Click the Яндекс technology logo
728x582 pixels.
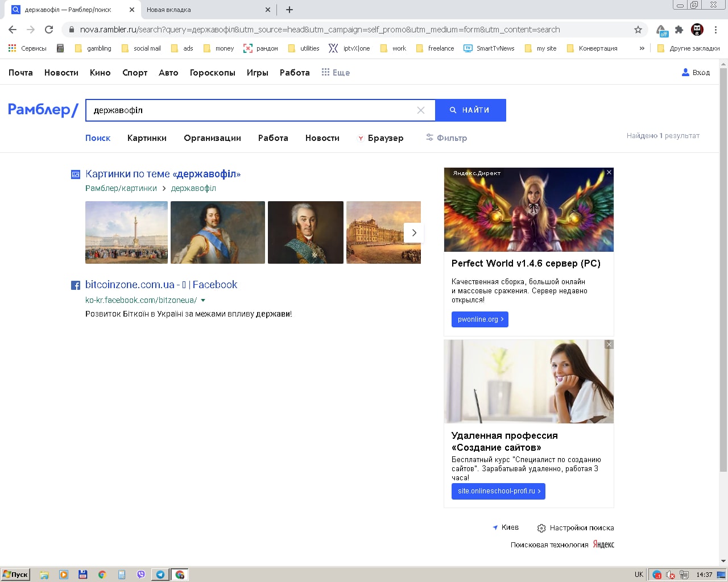point(603,544)
